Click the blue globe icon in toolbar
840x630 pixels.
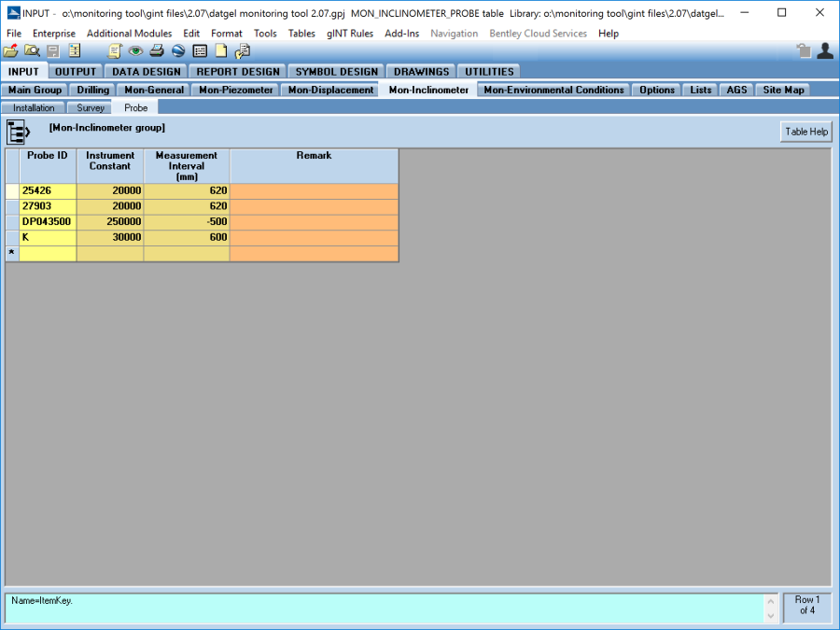click(x=177, y=51)
